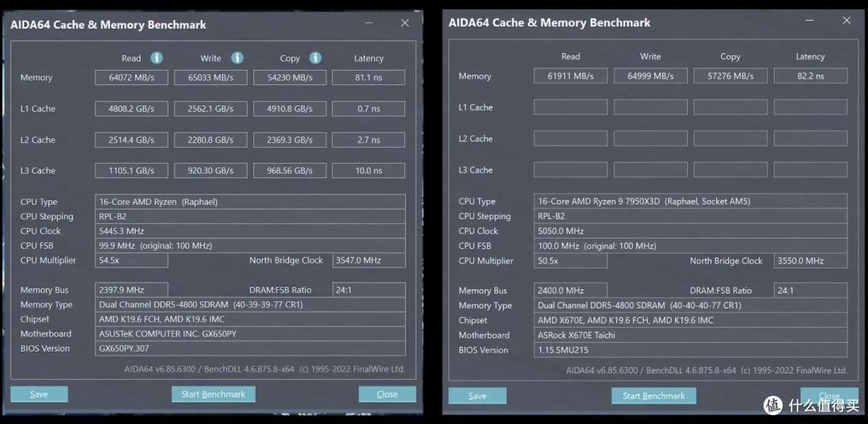Select L1 Cache latency 0.7 ns
The image size is (868, 424).
click(x=369, y=109)
